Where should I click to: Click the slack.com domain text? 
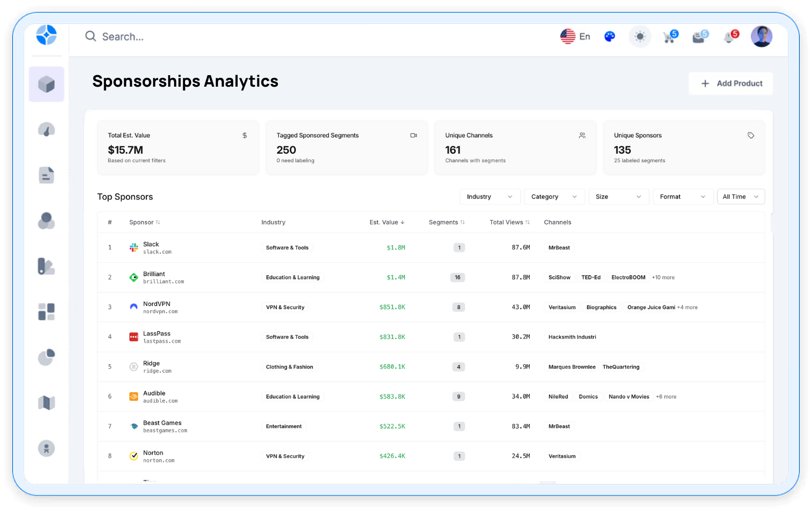tap(157, 252)
